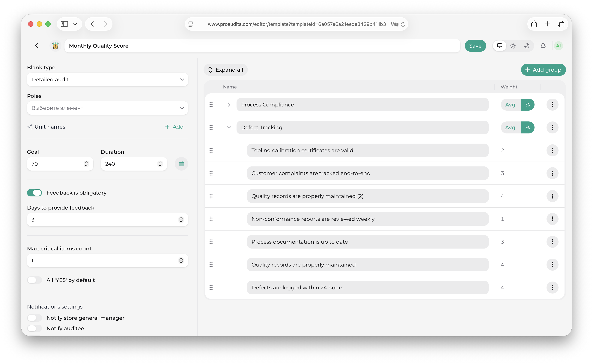Edit the Monthly Quality Score title field
This screenshot has height=364, width=593.
[x=262, y=46]
